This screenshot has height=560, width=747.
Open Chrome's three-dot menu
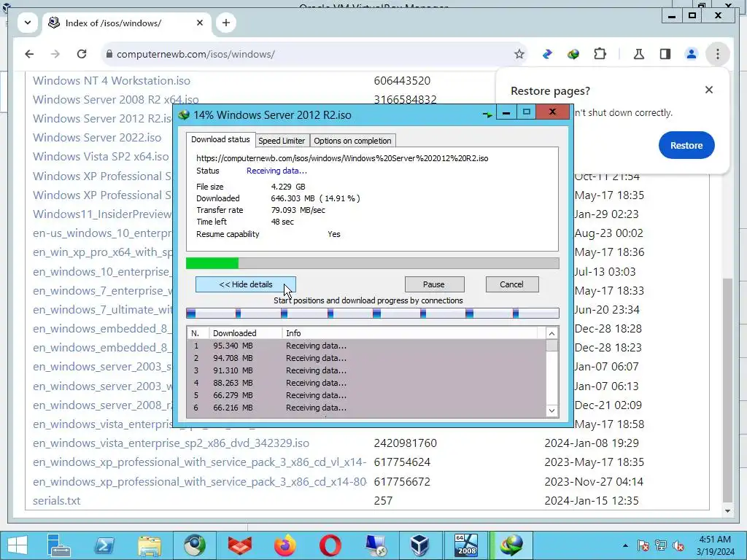718,54
